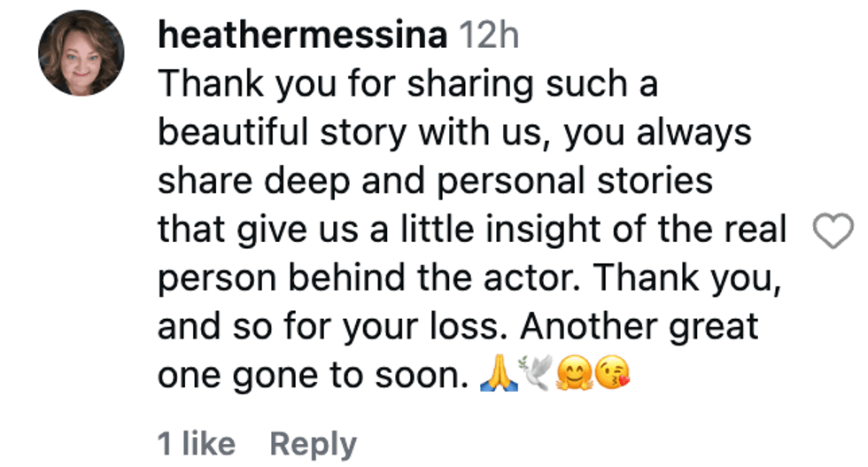
Task: View who liked via "1 like"
Action: tap(196, 443)
